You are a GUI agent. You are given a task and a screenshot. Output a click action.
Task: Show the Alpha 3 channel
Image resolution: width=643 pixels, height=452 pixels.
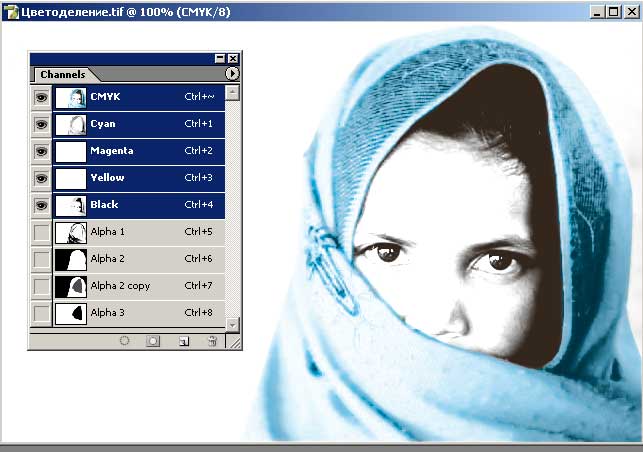point(41,313)
